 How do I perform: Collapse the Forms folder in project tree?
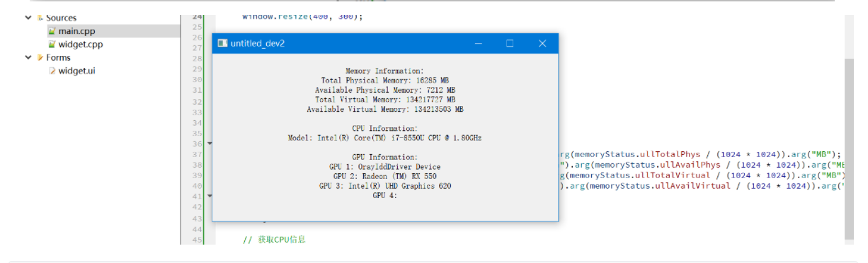coord(28,57)
